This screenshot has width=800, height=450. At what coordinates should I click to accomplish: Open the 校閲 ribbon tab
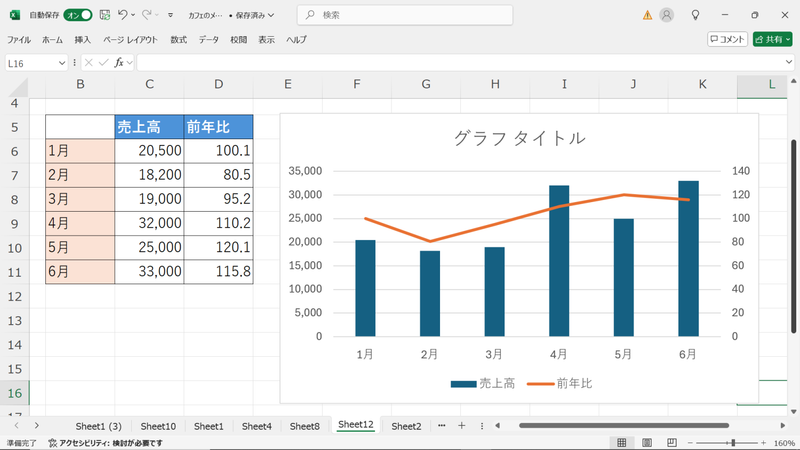click(239, 39)
